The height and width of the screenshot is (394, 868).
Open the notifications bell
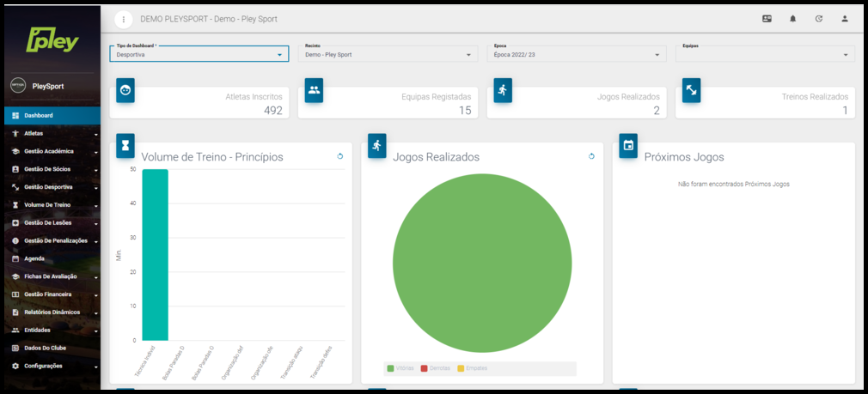(792, 19)
